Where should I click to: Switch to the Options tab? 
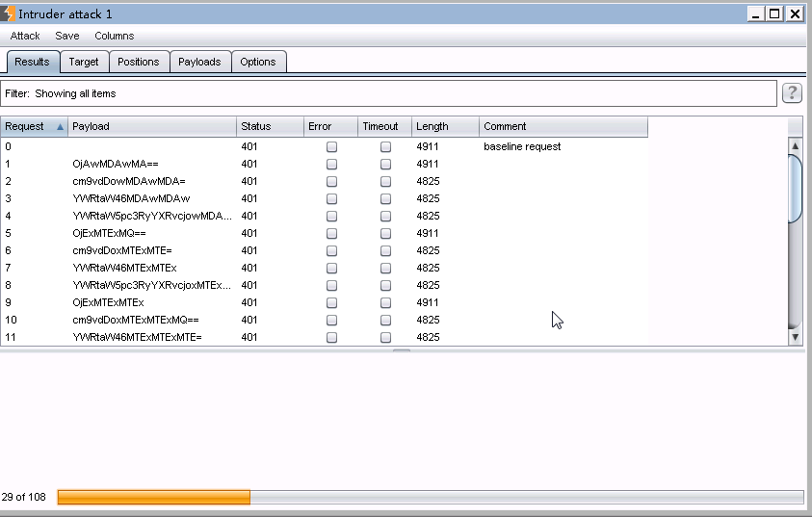click(258, 62)
